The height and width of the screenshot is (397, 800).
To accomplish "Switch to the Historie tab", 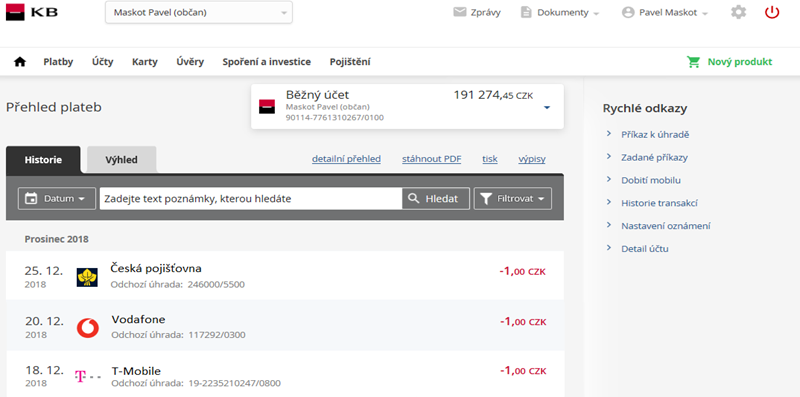I will [43, 160].
